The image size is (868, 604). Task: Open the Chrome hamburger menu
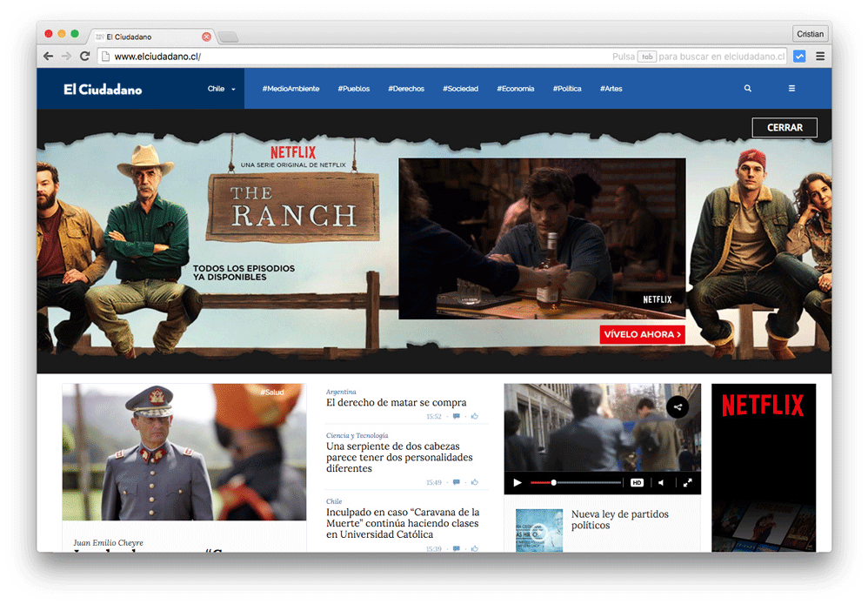click(x=820, y=56)
